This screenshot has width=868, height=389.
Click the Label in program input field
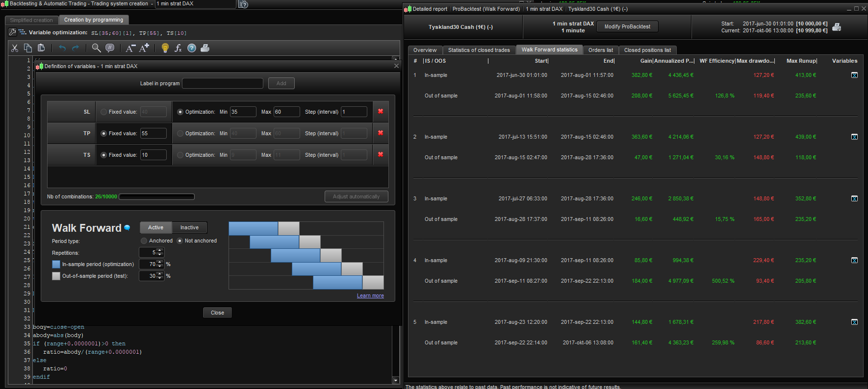[223, 83]
